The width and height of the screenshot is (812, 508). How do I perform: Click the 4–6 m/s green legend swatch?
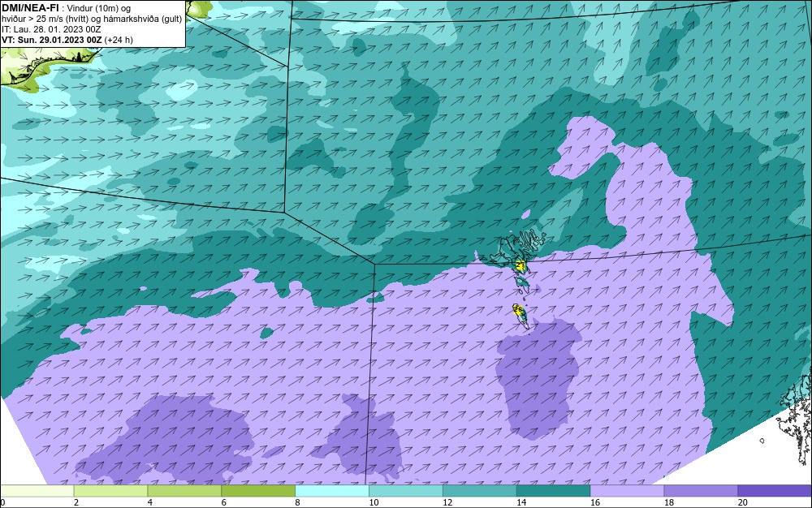coord(184,491)
